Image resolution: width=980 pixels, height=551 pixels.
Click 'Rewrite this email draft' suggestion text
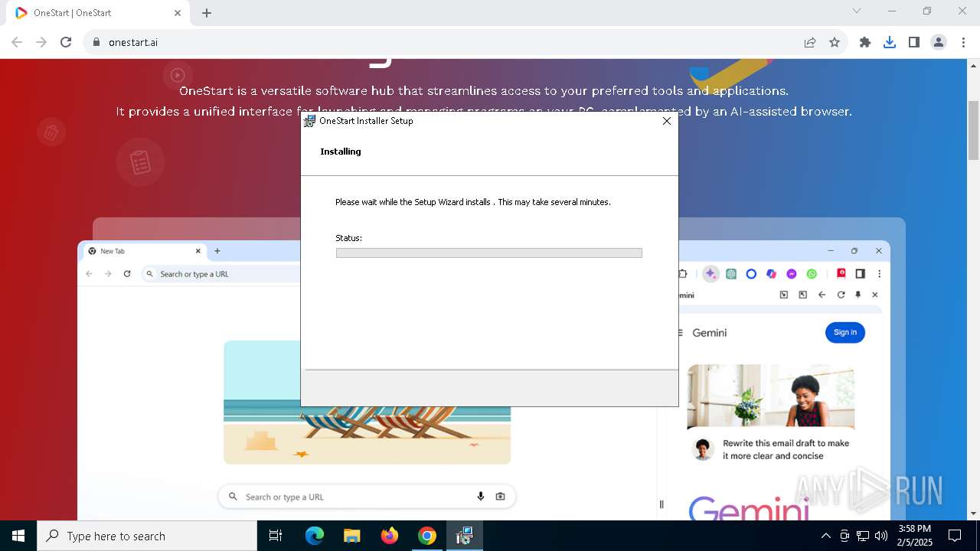click(x=786, y=449)
